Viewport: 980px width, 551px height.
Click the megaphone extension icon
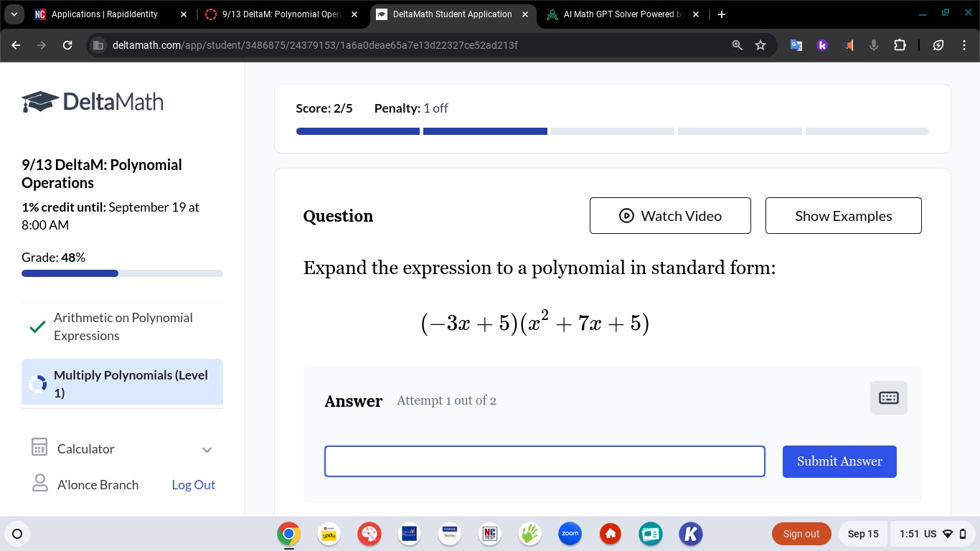point(848,45)
